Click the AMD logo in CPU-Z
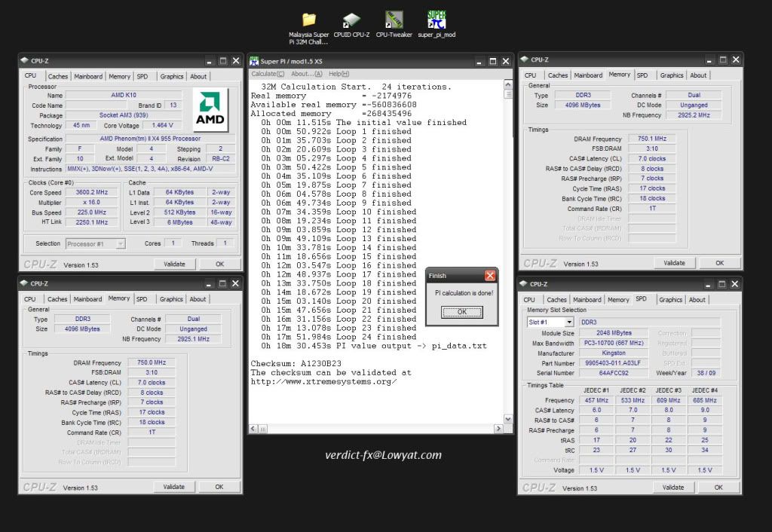The height and width of the screenshot is (532, 772). [210, 111]
